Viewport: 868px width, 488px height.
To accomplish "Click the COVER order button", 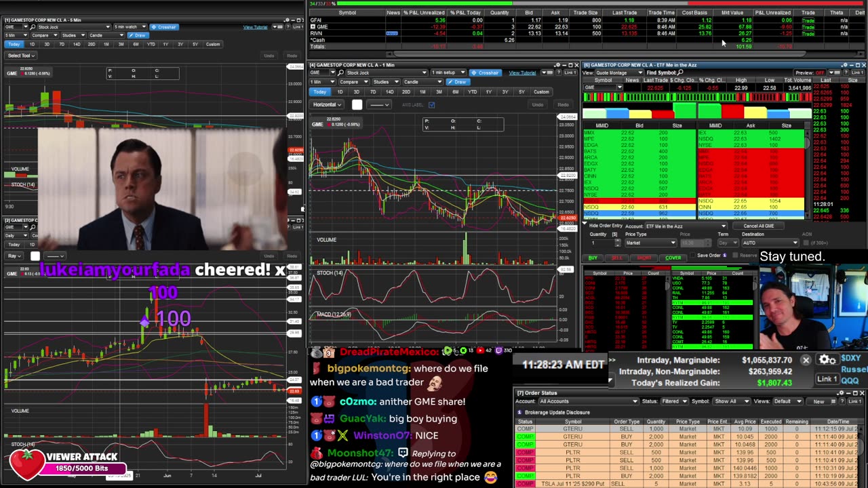I will [673, 258].
